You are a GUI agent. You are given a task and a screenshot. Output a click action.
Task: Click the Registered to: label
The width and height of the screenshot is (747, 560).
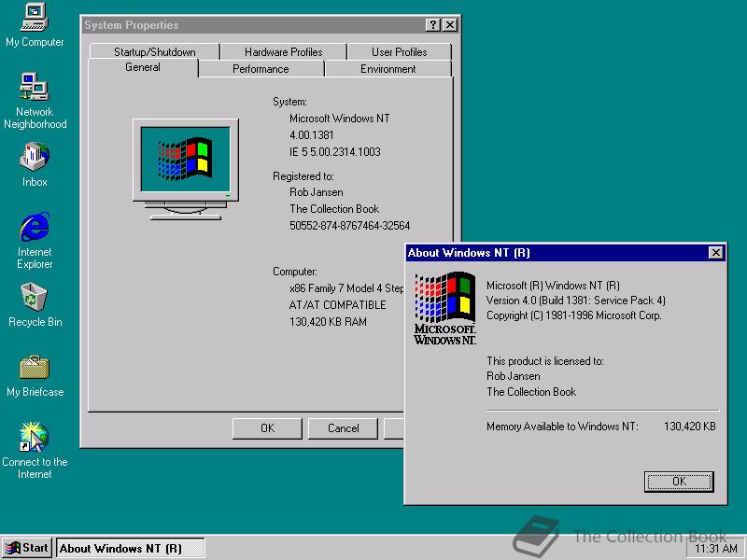(x=303, y=176)
